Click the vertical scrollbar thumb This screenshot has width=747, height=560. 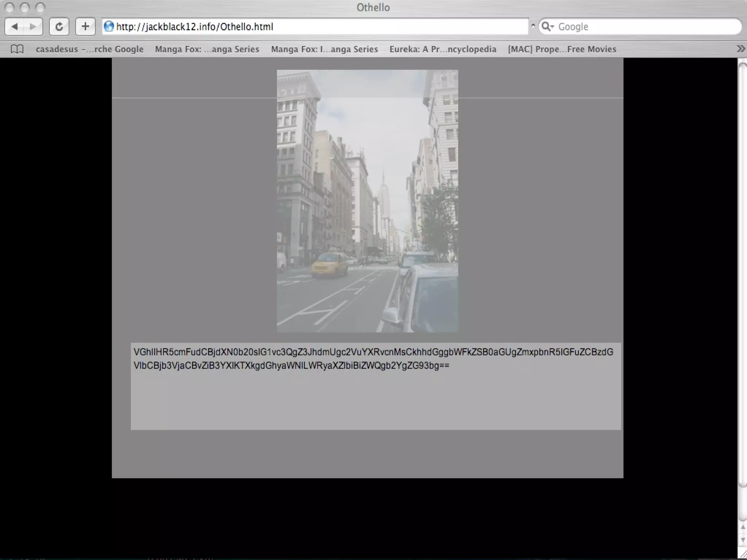[x=742, y=273]
